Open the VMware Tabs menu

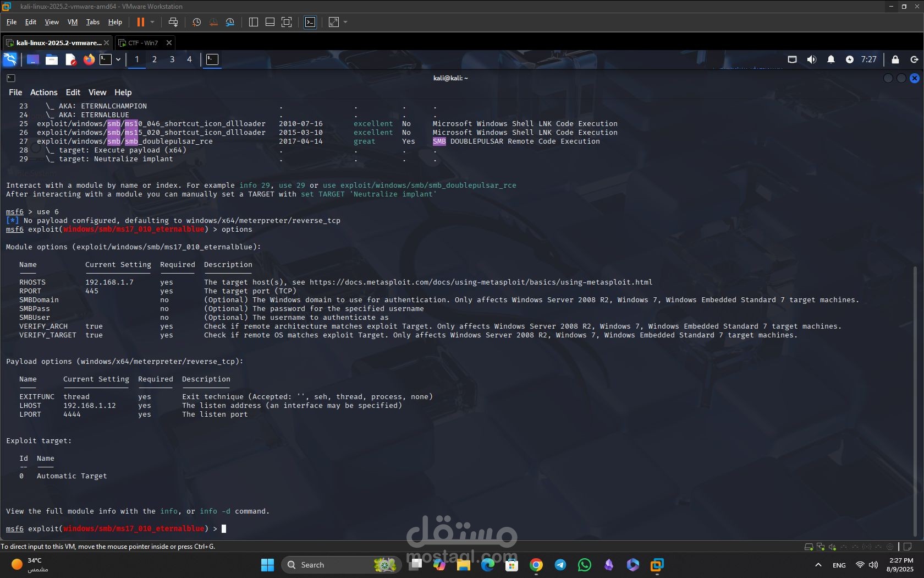coord(93,22)
